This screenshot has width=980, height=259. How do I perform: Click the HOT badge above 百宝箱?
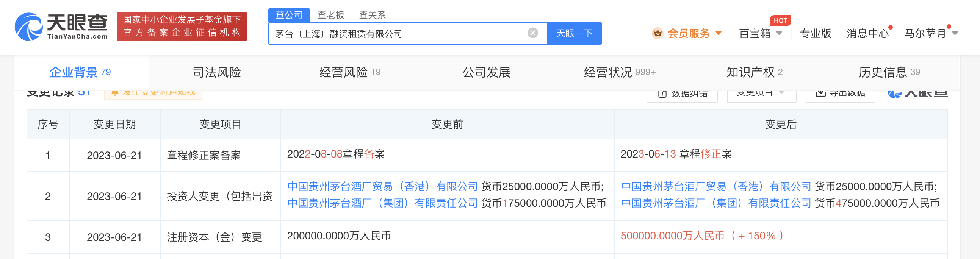(x=780, y=20)
